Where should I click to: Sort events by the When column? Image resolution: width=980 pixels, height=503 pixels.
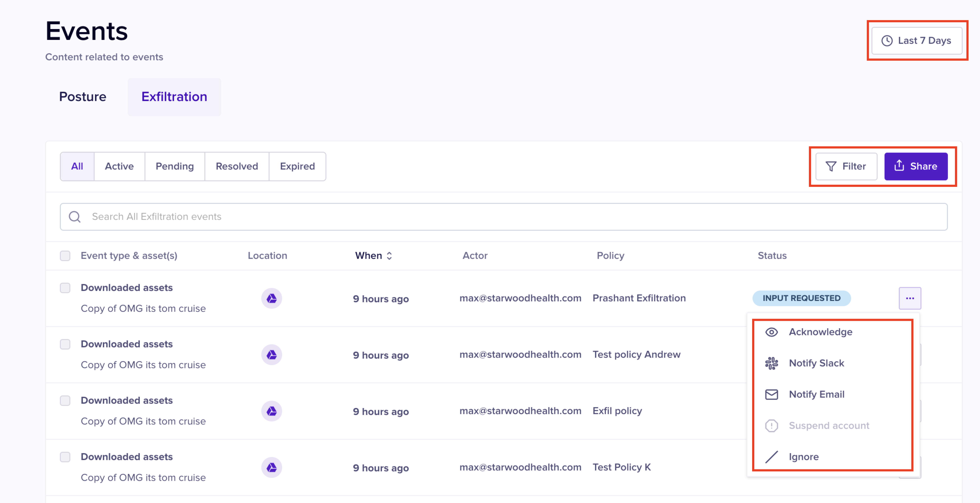pos(373,255)
